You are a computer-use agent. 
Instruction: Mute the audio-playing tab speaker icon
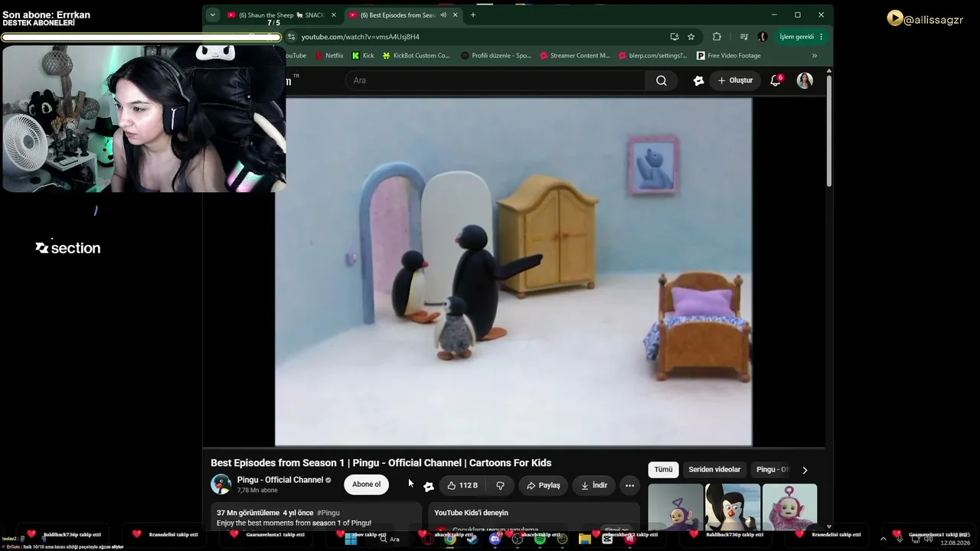(443, 15)
